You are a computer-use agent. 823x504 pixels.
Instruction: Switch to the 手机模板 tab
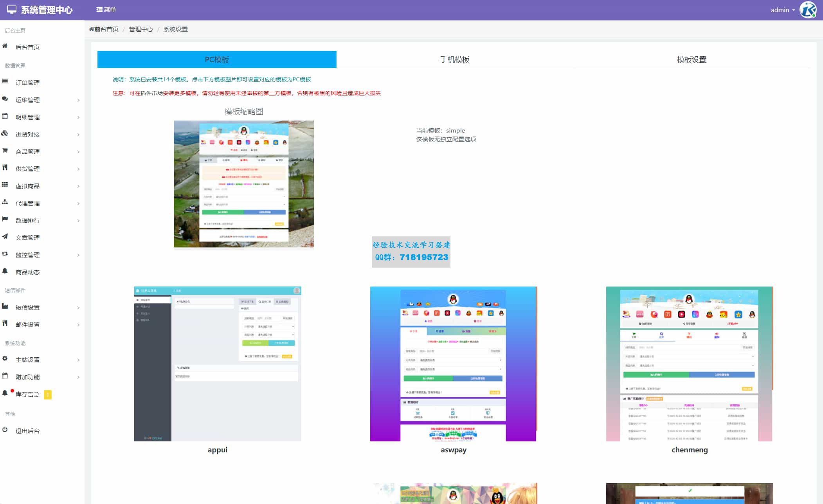click(454, 59)
